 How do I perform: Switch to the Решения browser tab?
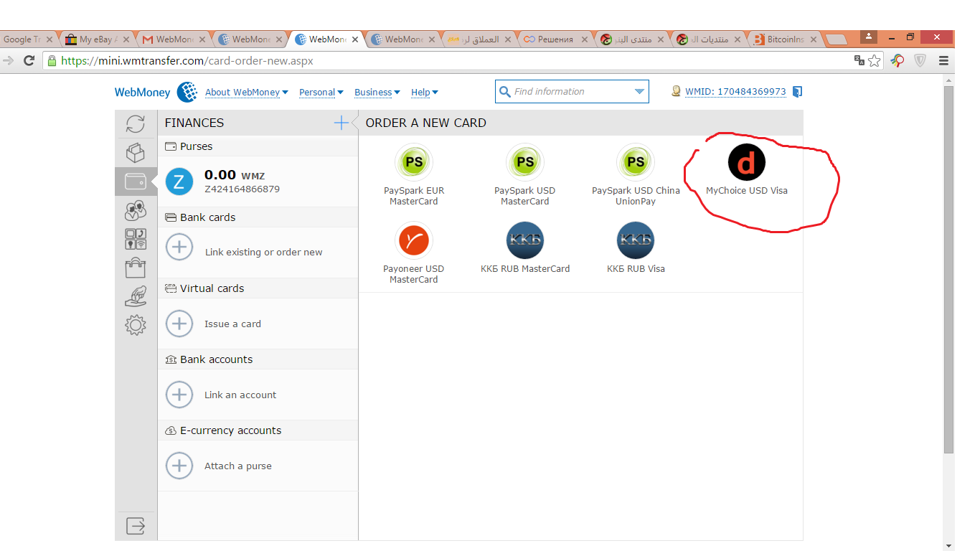555,39
